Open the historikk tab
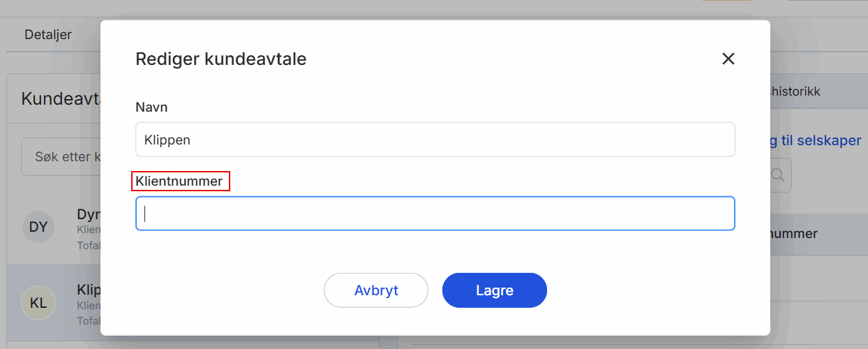868x349 pixels. point(795,91)
